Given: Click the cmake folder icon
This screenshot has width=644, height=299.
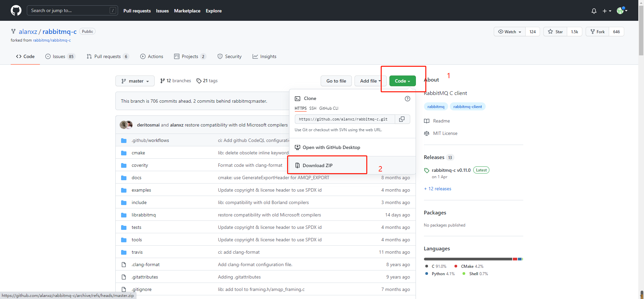Looking at the screenshot, I should [124, 153].
